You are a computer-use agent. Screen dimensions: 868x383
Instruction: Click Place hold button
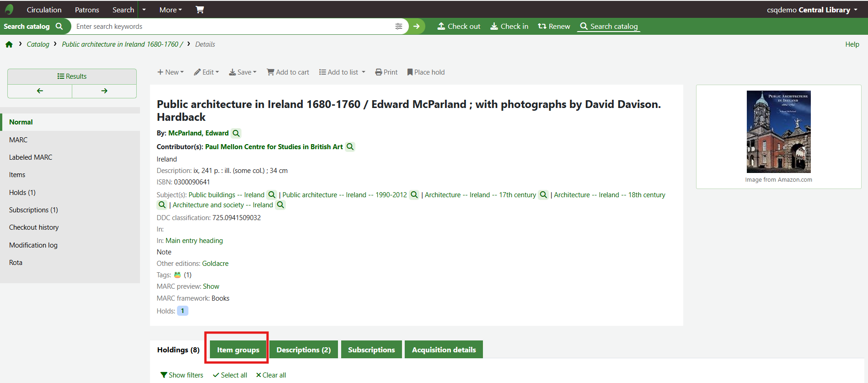pos(426,72)
